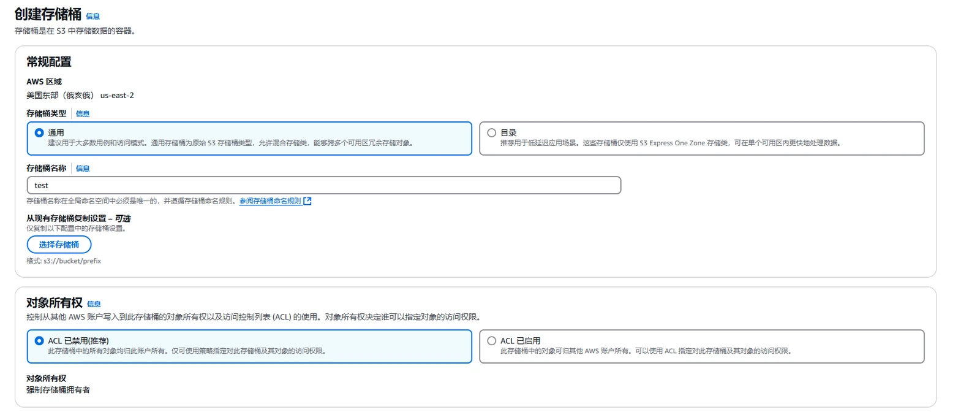The height and width of the screenshot is (412, 980).
Task: Click the 存储桶名称 input field containing test
Action: click(324, 185)
